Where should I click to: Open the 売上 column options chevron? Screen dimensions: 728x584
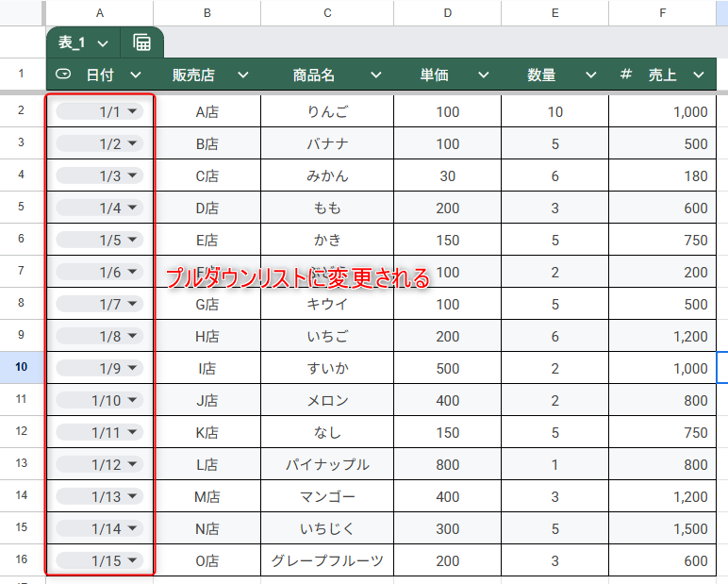(699, 75)
